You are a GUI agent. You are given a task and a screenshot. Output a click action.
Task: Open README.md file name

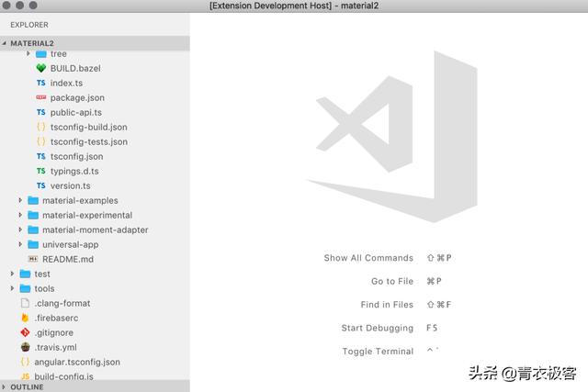(68, 259)
